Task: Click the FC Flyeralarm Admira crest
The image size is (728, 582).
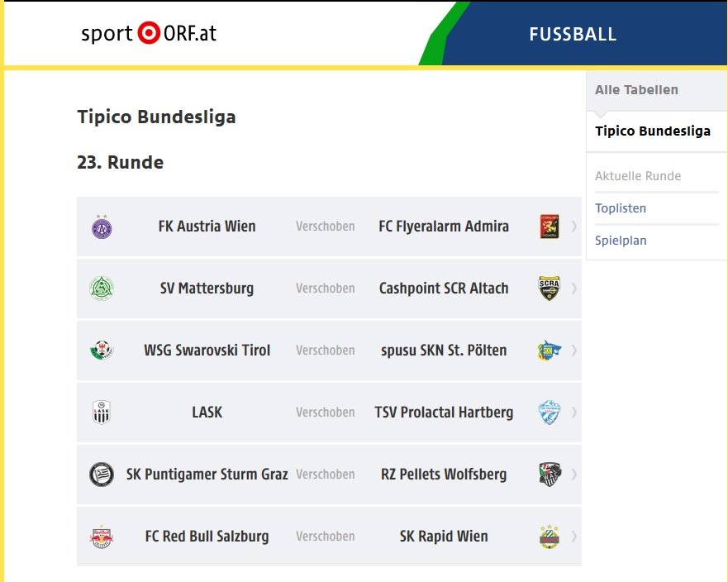Action: click(x=550, y=227)
